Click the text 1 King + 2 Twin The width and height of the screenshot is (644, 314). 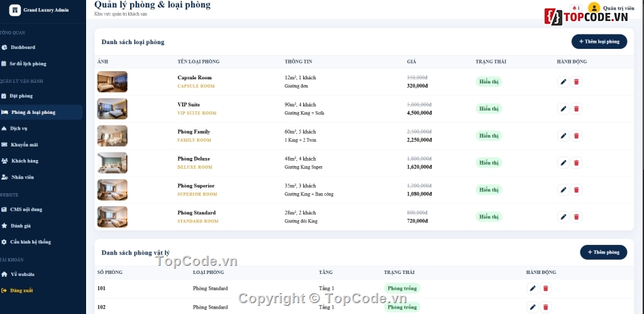300,140
